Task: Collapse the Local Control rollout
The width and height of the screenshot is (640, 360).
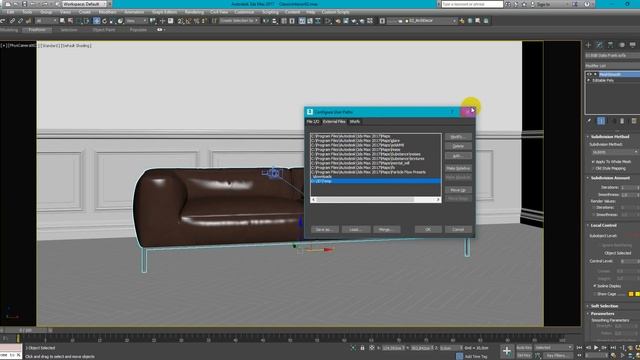Action: pos(603,225)
